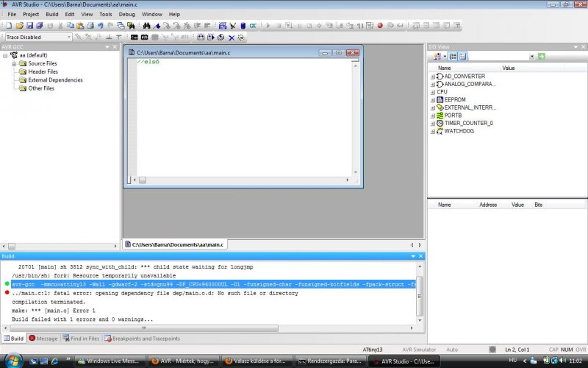Open Breakpoints and Tracepoints tab
Screen dimensions: 588x368
pyautogui.click(x=142, y=339)
